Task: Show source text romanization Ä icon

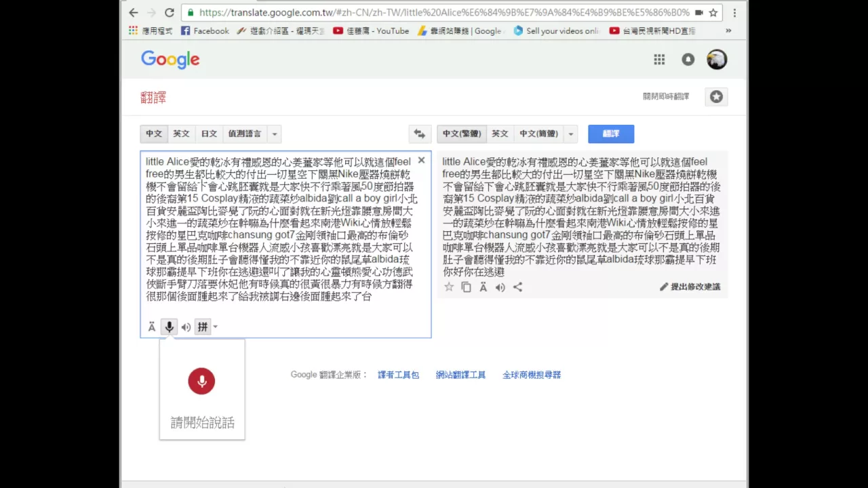Action: (152, 327)
